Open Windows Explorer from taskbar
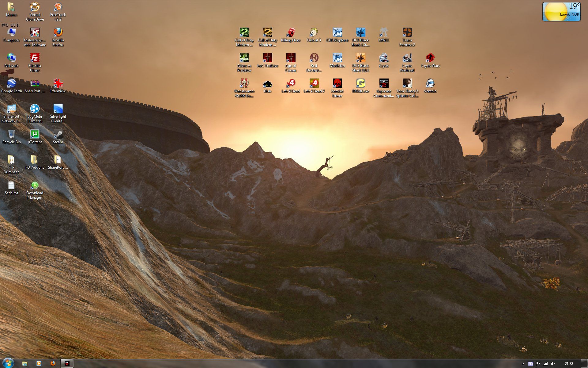Viewport: 588px width, 368px height. click(x=25, y=363)
